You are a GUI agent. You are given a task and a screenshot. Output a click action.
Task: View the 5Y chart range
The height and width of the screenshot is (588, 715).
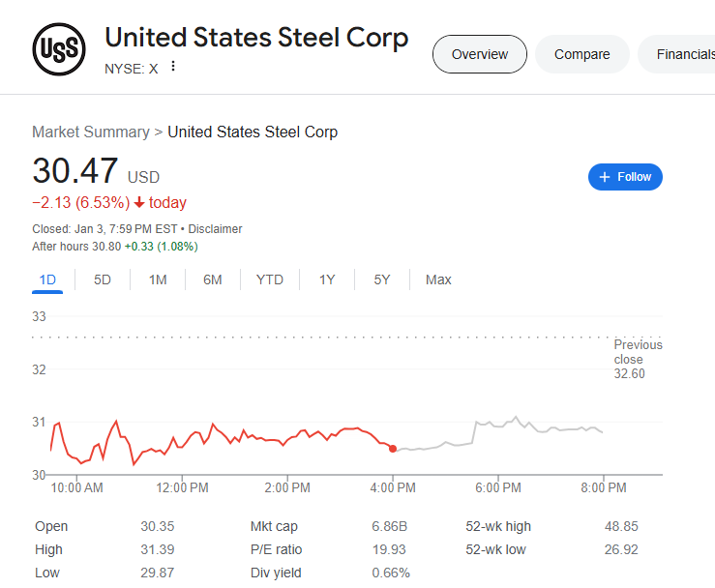382,279
